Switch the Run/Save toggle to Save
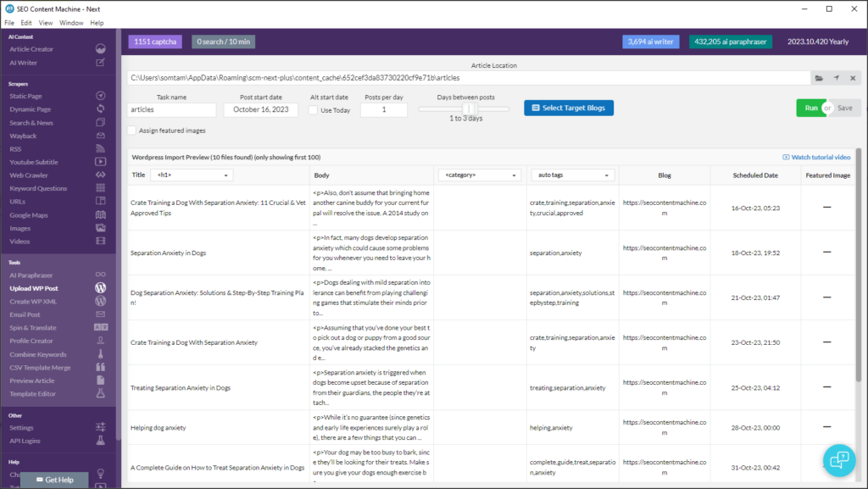Screen dimensions: 868x489 tap(843, 108)
